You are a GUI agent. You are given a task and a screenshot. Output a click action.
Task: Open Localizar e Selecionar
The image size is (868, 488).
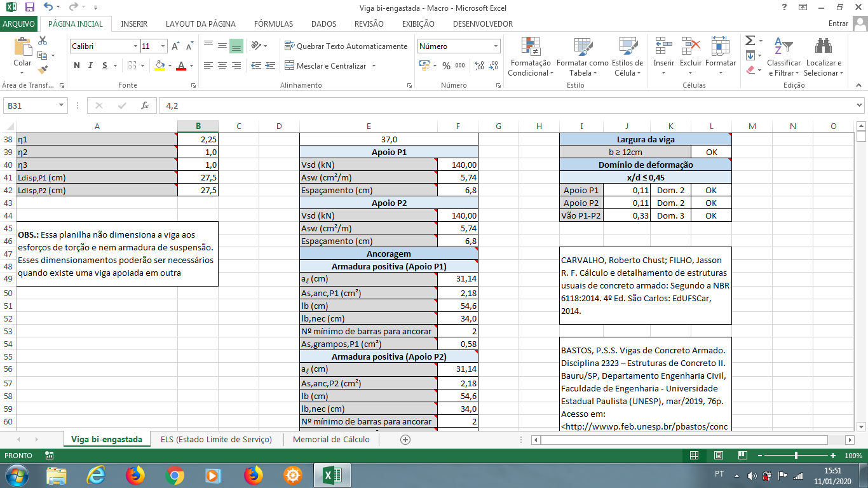[824, 57]
